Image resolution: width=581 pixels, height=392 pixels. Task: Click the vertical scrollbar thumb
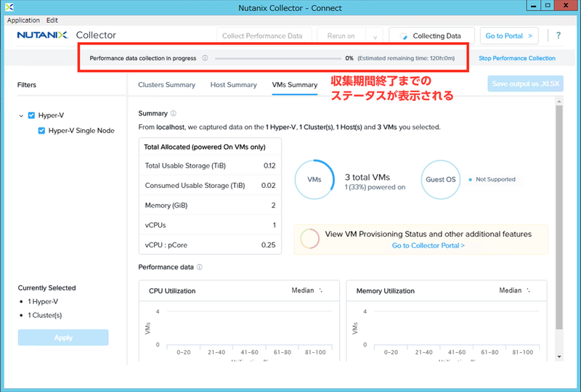558,218
